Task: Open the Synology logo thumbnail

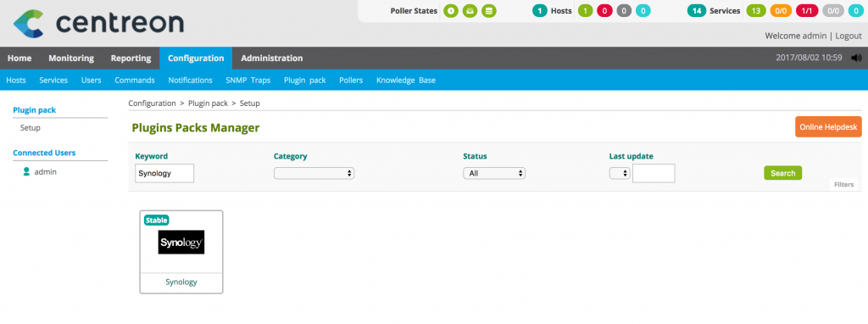Action: [x=181, y=242]
